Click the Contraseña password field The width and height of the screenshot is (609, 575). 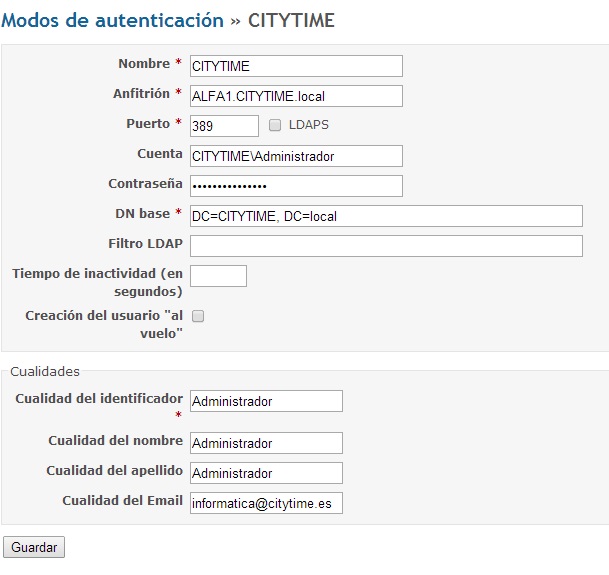click(x=296, y=186)
